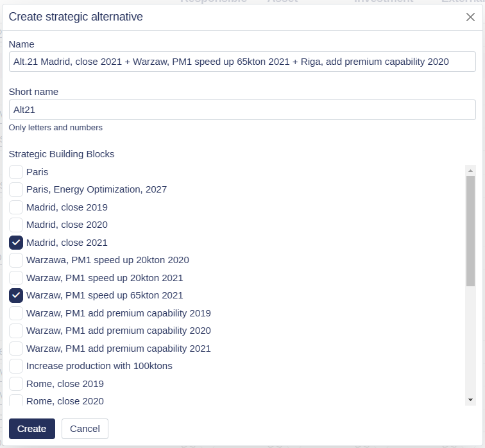The height and width of the screenshot is (448, 485).
Task: Check Warzawa, PM1 speed up 20kton 2020
Action: pyautogui.click(x=16, y=260)
